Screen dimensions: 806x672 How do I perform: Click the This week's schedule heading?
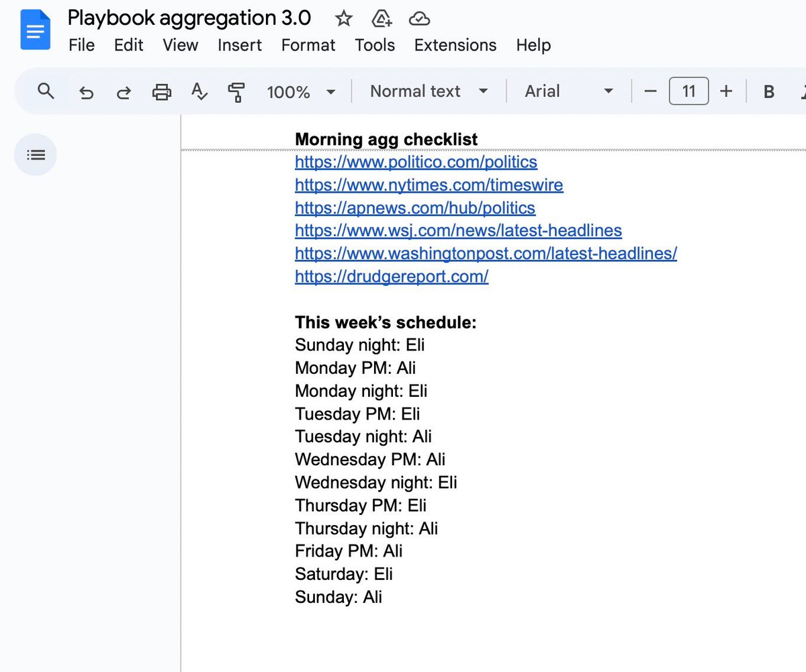(386, 322)
